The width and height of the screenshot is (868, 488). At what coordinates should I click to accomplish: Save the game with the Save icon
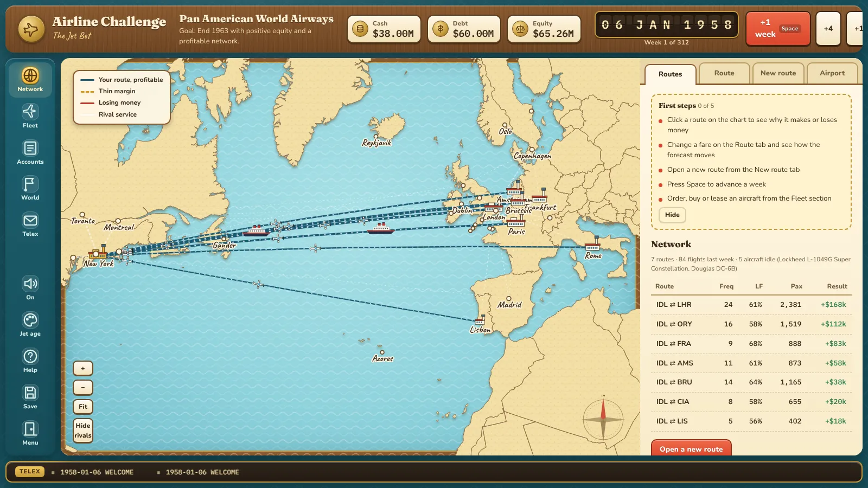click(30, 397)
